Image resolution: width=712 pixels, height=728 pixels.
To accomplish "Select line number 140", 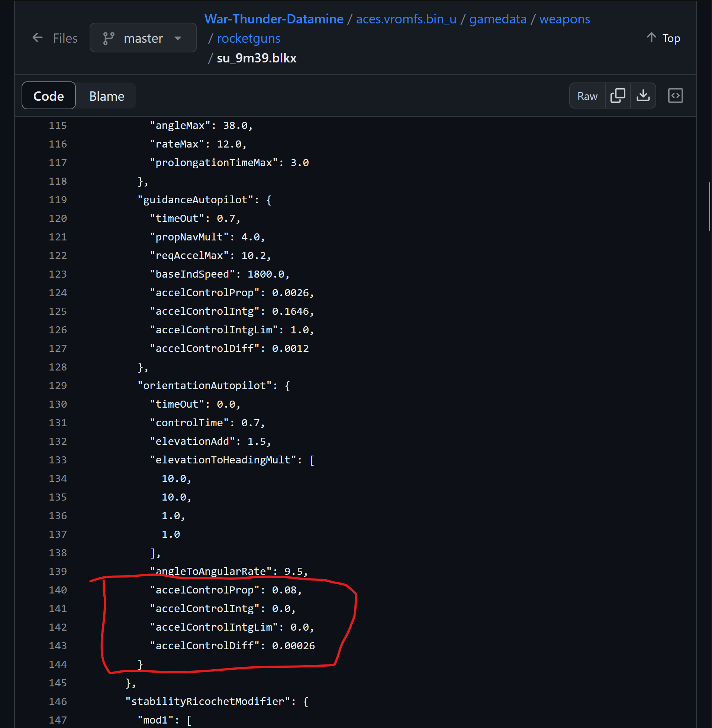I will click(58, 590).
